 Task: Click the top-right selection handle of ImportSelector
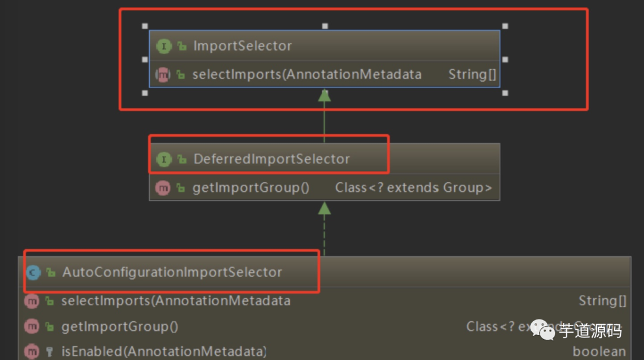[505, 26]
